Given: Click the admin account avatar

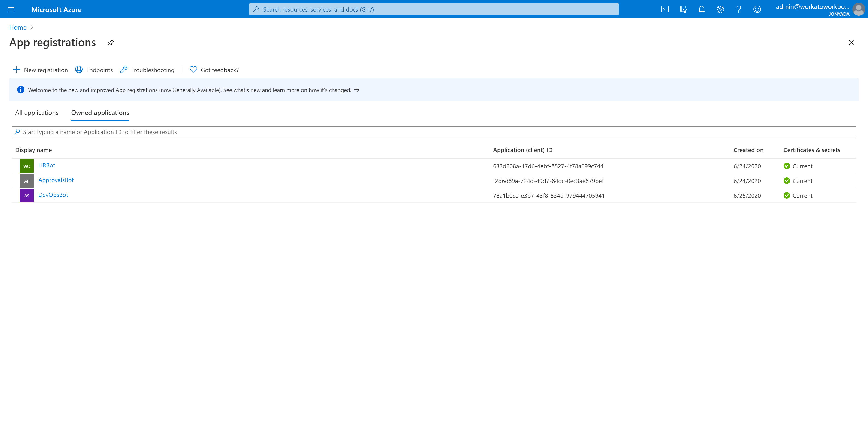Looking at the screenshot, I should click(859, 9).
